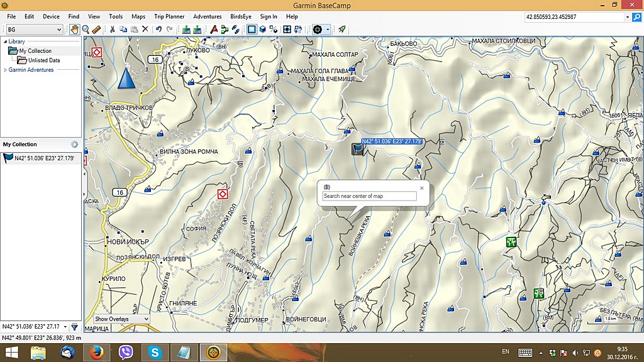
Task: Open the View menu
Action: click(x=94, y=16)
